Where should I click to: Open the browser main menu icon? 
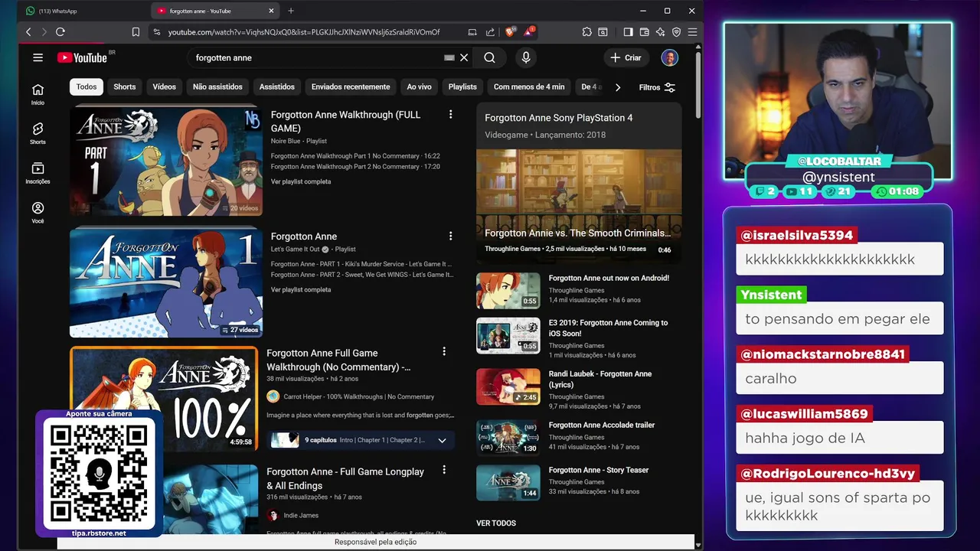(x=692, y=32)
